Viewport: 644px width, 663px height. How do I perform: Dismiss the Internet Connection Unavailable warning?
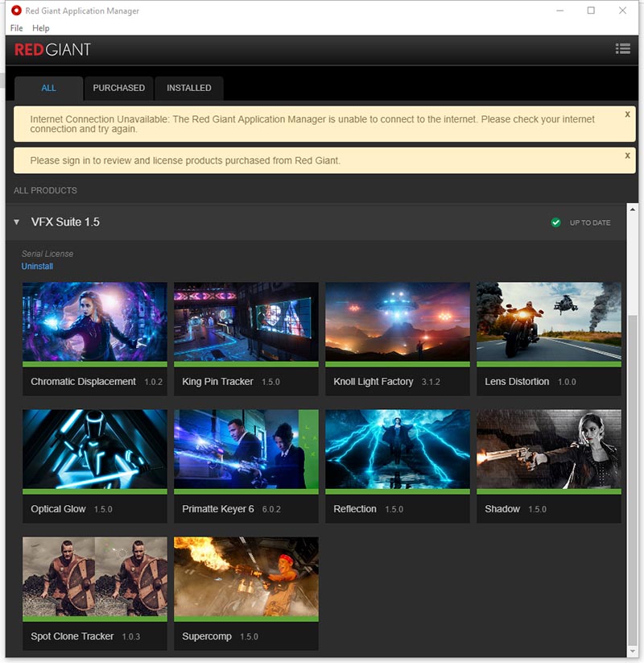pos(627,114)
